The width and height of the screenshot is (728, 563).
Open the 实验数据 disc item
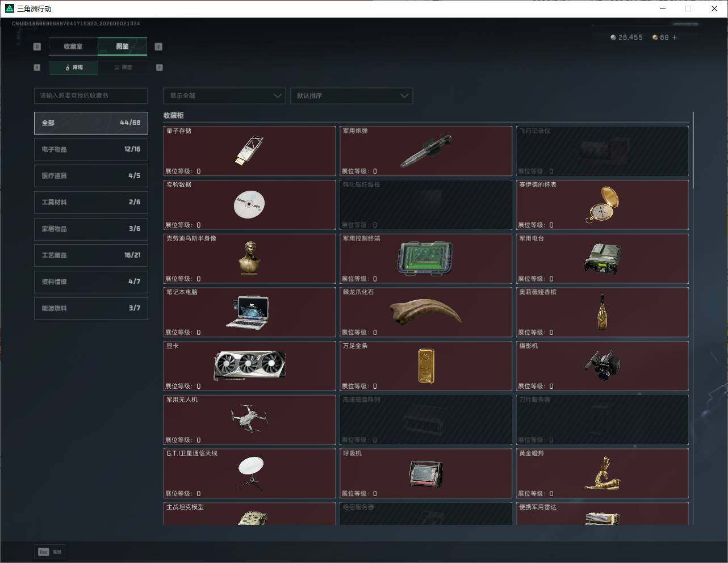tap(249, 205)
